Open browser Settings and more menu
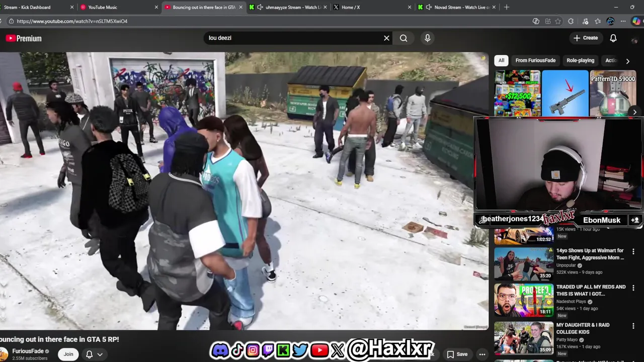644x362 pixels. pos(623,21)
